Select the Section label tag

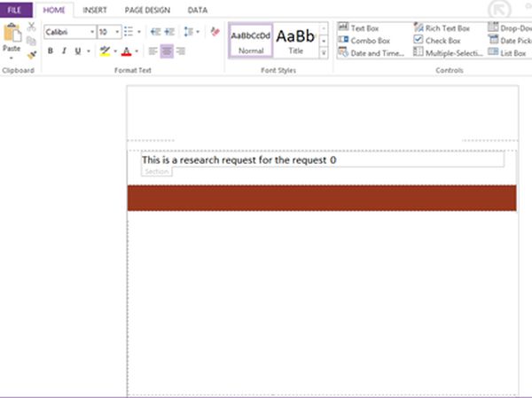click(157, 171)
